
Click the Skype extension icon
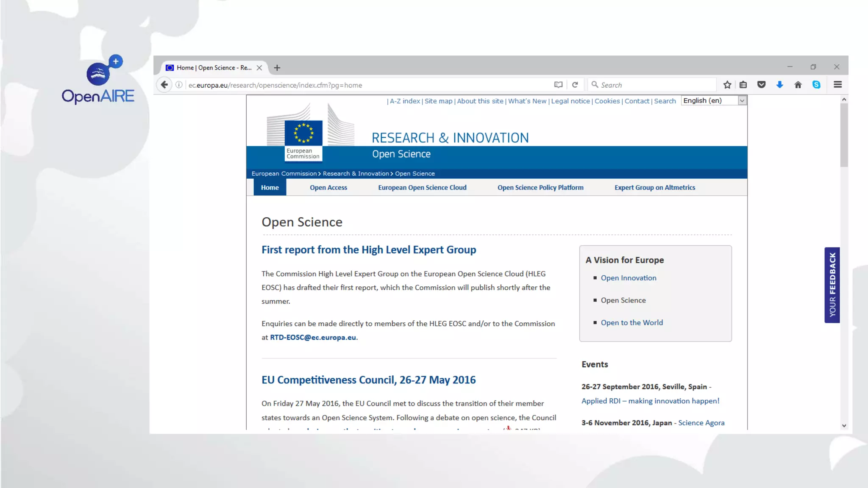[x=816, y=85]
